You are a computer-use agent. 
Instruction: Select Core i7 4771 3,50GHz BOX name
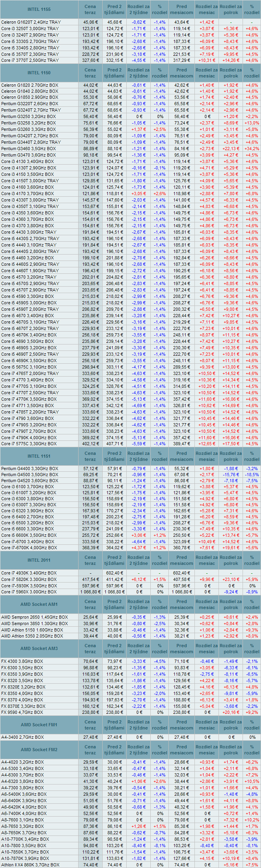click(28, 405)
